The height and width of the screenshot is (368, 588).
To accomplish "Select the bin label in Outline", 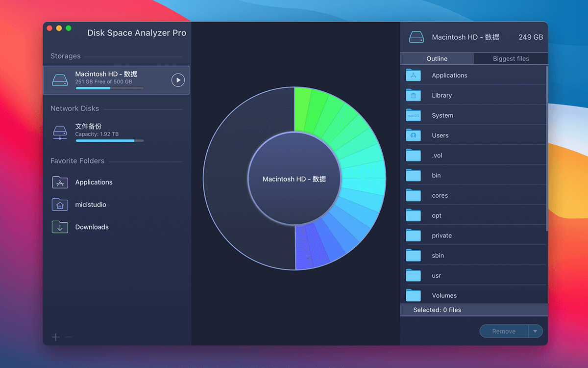I will pos(436,175).
